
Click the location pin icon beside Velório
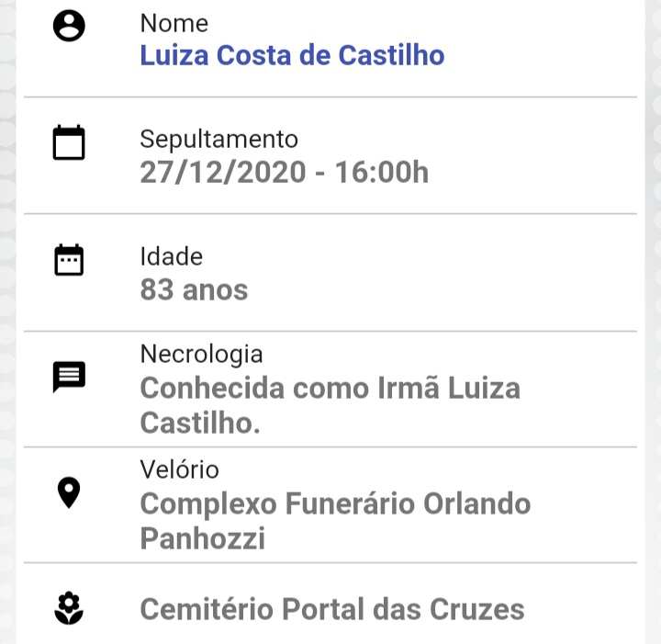click(x=69, y=492)
